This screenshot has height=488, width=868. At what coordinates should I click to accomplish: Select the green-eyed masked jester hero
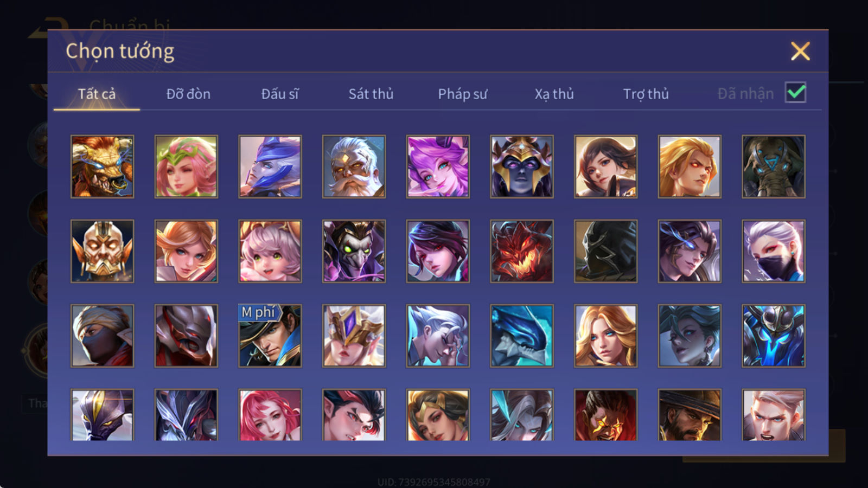354,251
